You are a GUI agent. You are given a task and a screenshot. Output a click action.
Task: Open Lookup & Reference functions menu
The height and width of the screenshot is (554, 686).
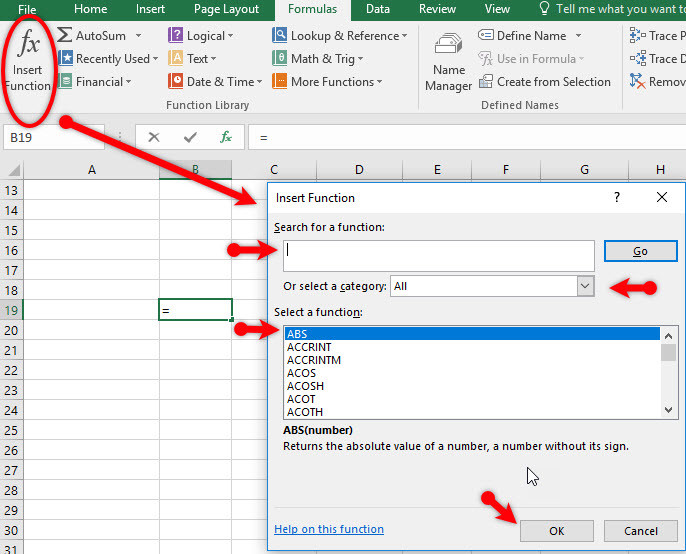tap(340, 35)
